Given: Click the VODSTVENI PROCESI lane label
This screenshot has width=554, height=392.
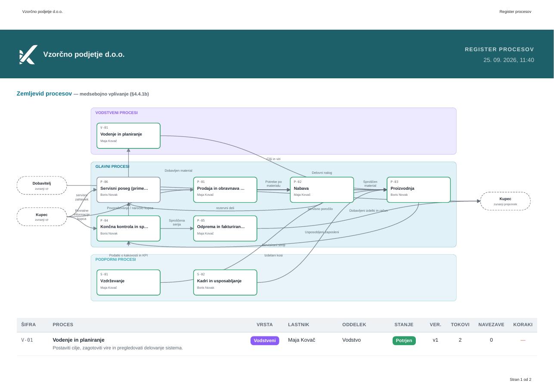Looking at the screenshot, I should coord(117,113).
